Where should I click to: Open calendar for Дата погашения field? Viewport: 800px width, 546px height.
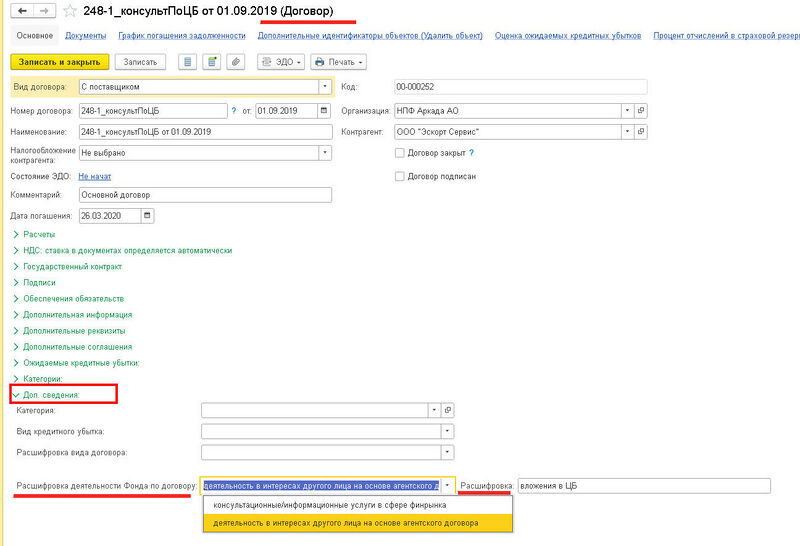pyautogui.click(x=148, y=215)
